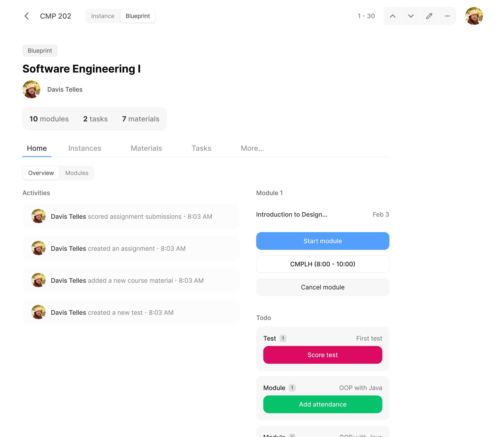Click avatar in scored assignment submissions activity

click(x=39, y=216)
